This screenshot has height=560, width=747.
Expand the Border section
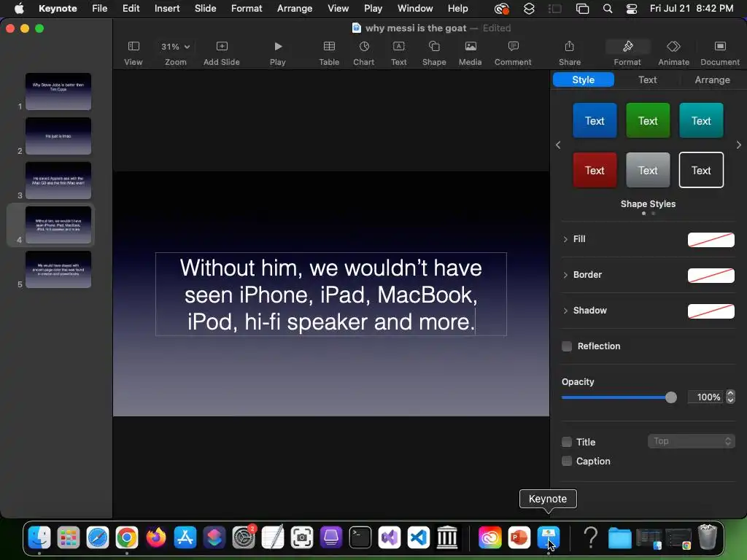tap(565, 275)
